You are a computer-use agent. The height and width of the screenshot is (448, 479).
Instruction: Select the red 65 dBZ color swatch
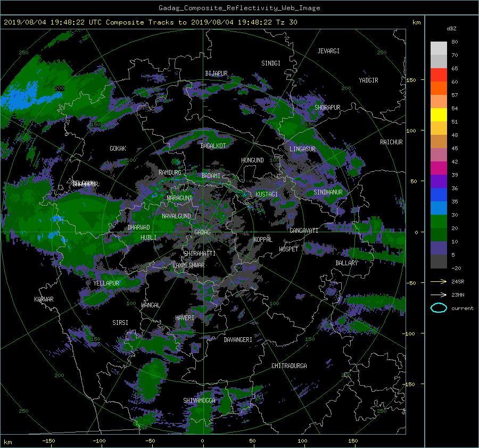(439, 75)
